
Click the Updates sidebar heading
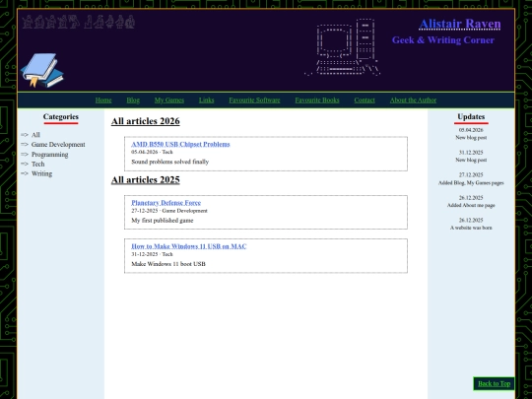471,116
